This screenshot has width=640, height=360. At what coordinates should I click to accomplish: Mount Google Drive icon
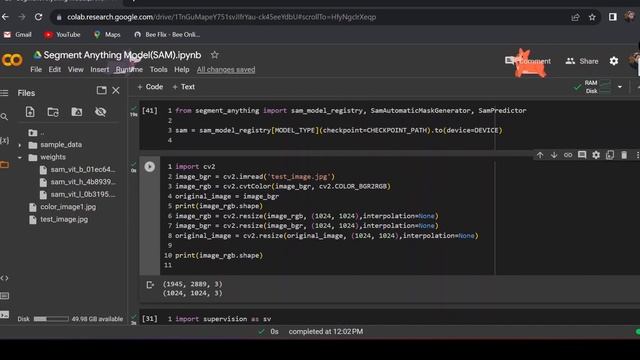pos(77,112)
